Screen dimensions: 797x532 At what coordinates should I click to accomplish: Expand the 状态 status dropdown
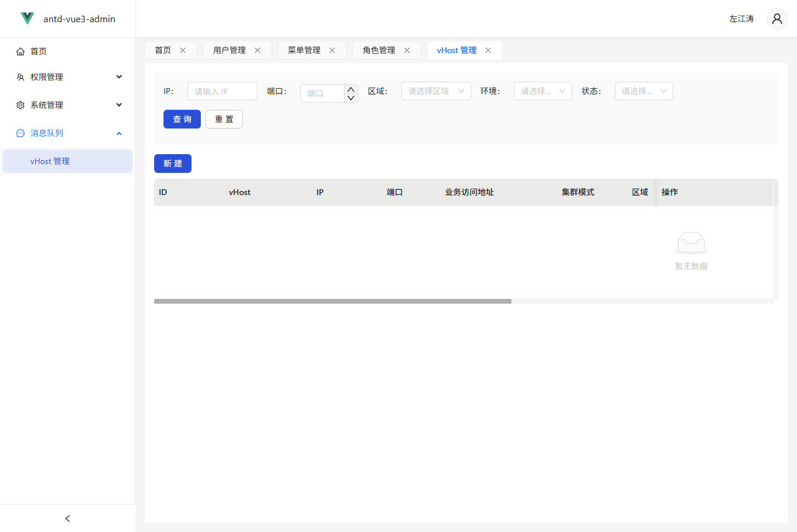point(643,91)
